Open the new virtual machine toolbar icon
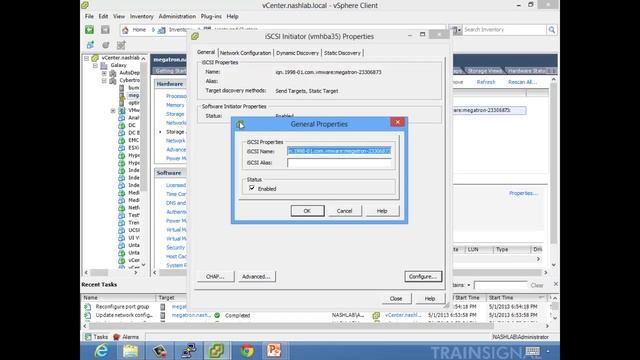The width and height of the screenshot is (640, 360). (90, 45)
